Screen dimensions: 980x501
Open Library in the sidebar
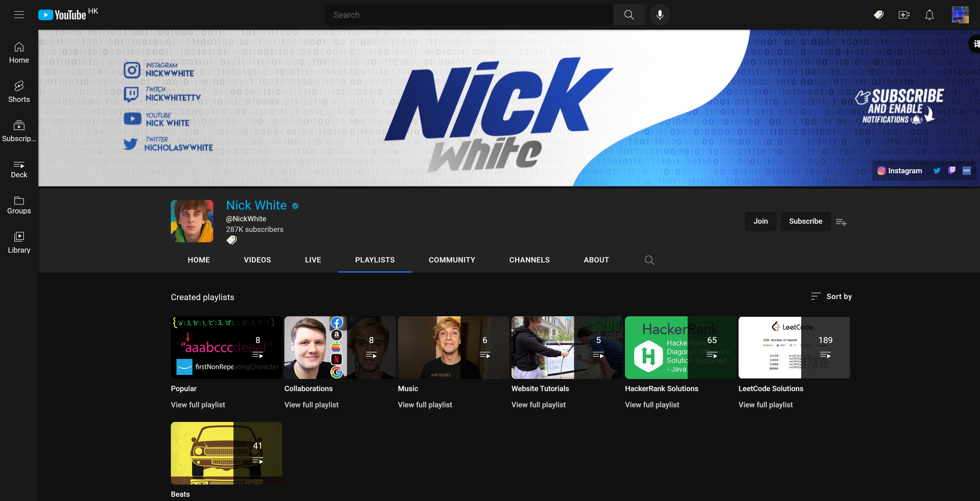(x=19, y=242)
